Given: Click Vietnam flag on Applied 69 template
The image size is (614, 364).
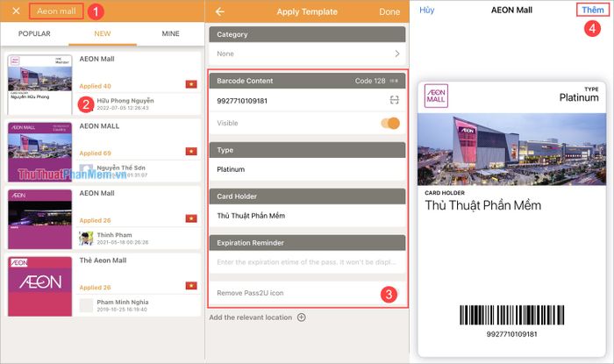Looking at the screenshot, I should 191,152.
